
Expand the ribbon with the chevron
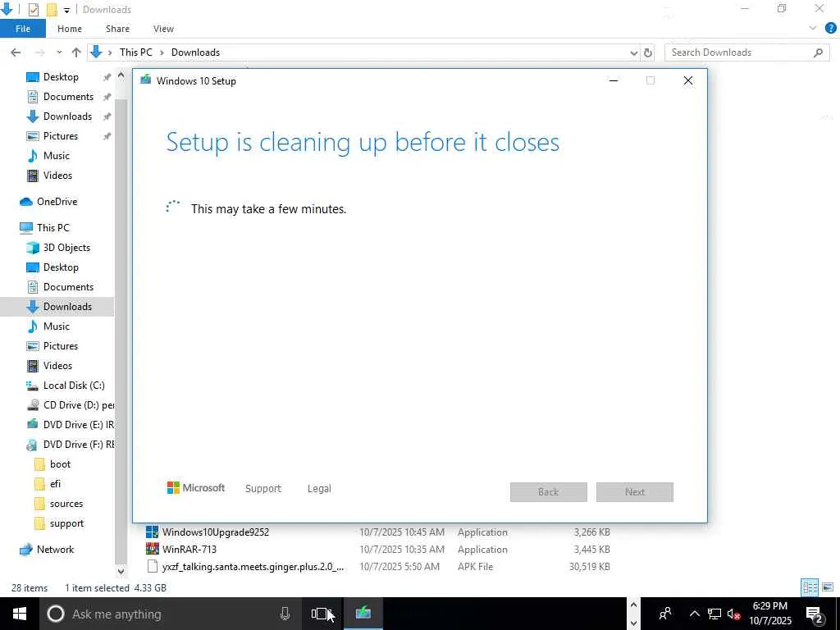tap(813, 29)
